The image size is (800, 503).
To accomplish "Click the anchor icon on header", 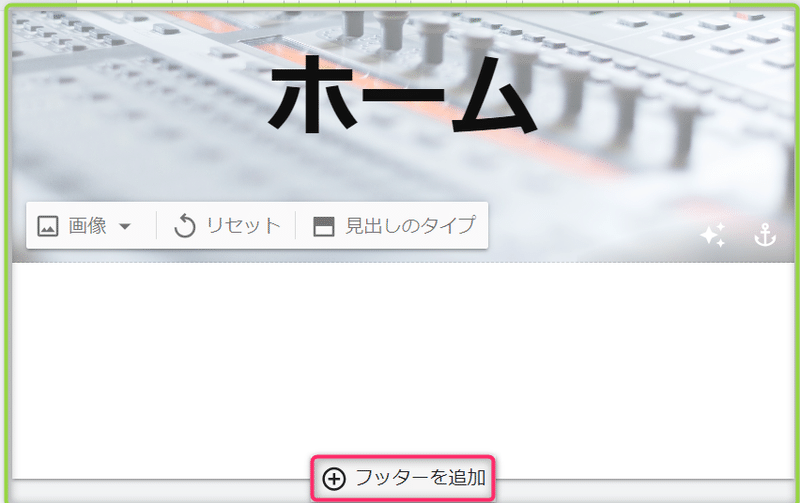I will [765, 235].
